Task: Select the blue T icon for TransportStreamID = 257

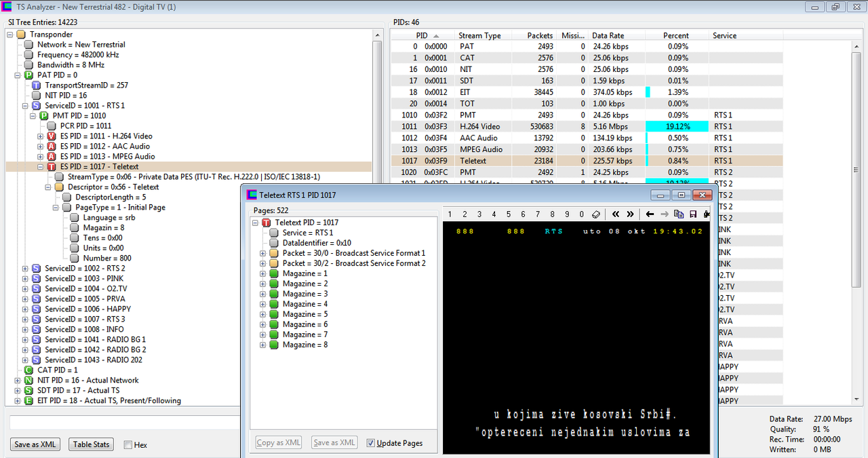Action: (37, 85)
